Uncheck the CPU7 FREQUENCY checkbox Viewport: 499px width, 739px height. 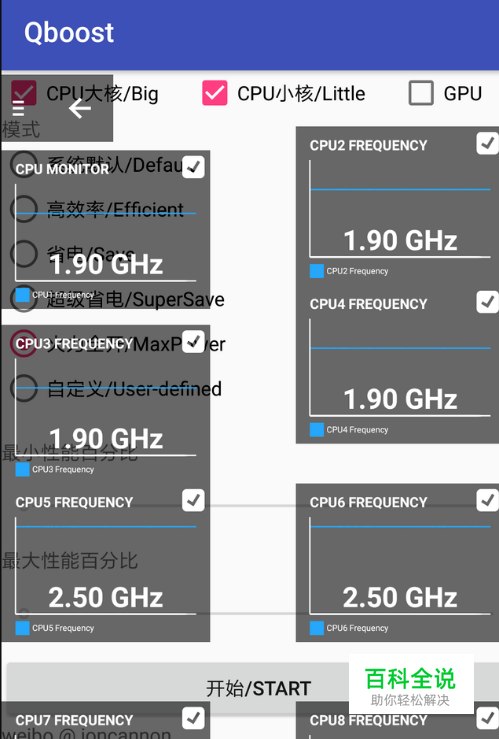pyautogui.click(x=193, y=718)
